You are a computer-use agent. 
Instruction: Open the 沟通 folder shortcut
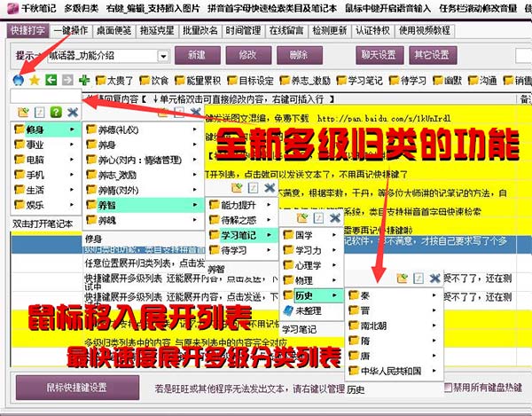pos(482,81)
